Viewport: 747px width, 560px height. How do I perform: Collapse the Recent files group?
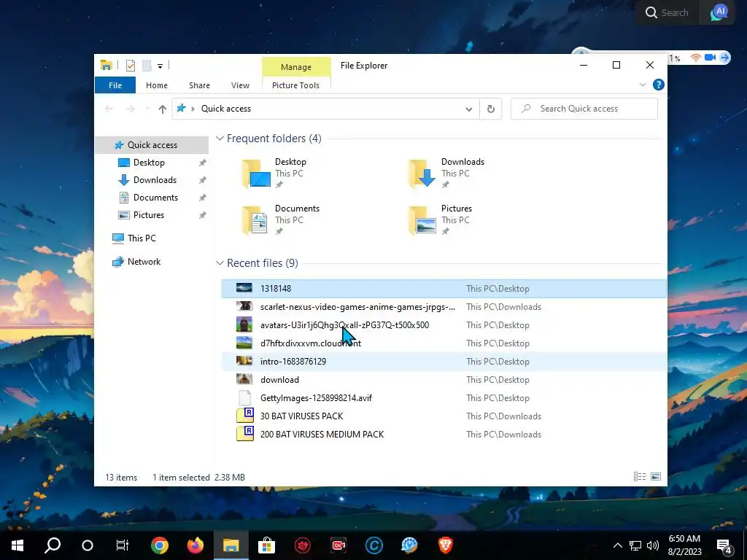coord(220,263)
